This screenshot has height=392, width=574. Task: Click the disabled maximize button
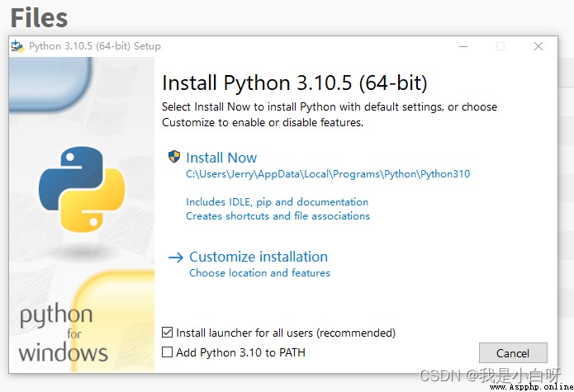point(500,46)
